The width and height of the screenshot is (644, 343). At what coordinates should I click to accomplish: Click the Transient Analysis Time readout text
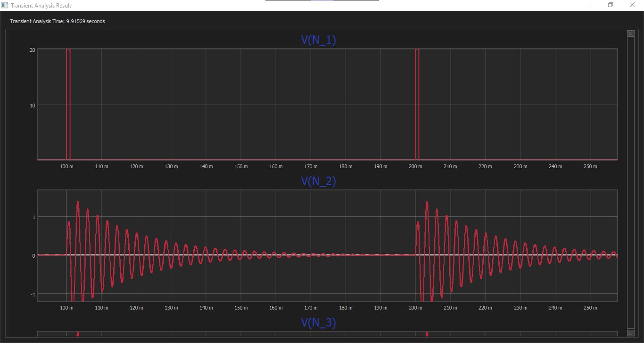(58, 21)
